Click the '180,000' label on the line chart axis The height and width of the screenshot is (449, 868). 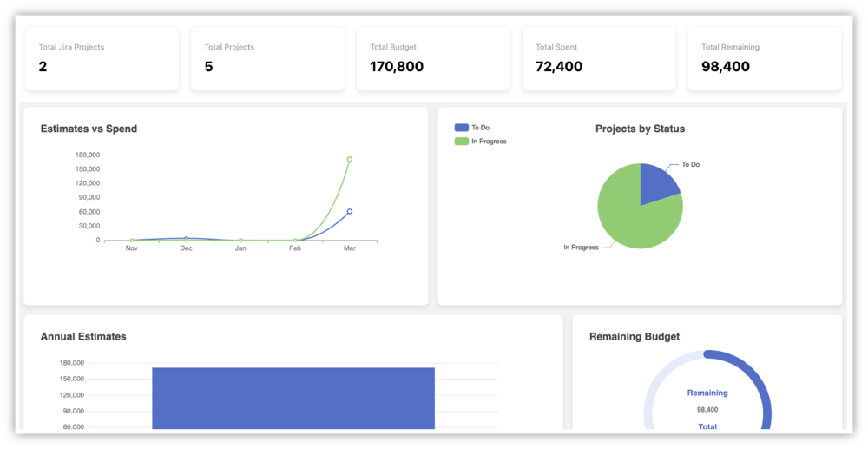(87, 155)
